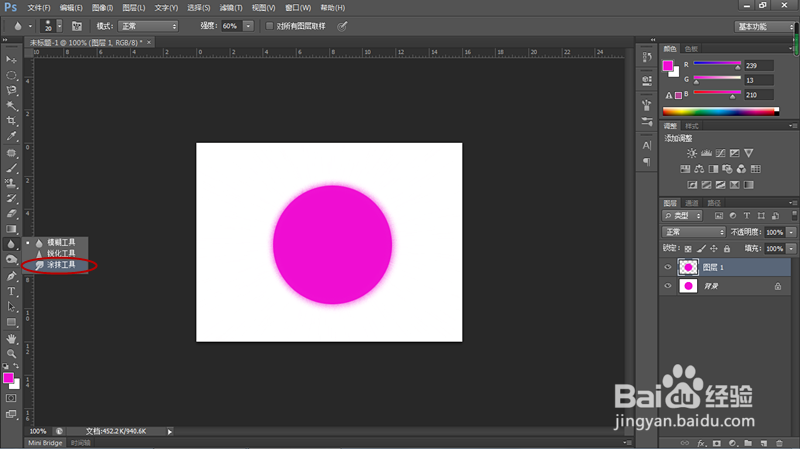Select the Path Selection tool
This screenshot has height=449, width=800.
[11, 307]
